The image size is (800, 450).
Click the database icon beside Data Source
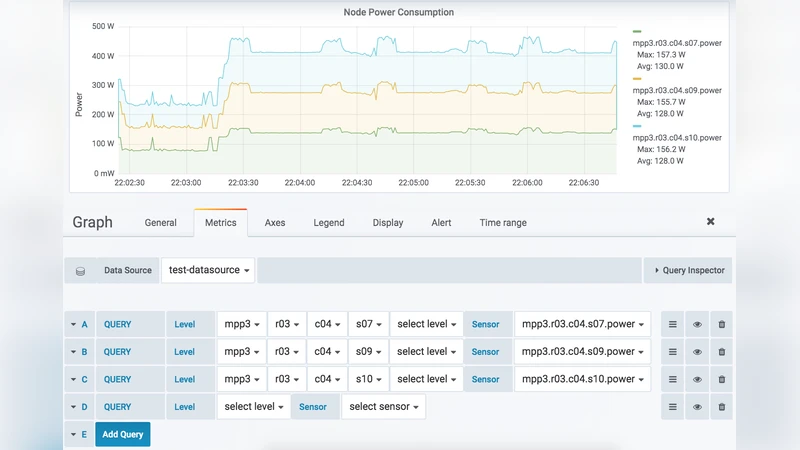(x=80, y=271)
